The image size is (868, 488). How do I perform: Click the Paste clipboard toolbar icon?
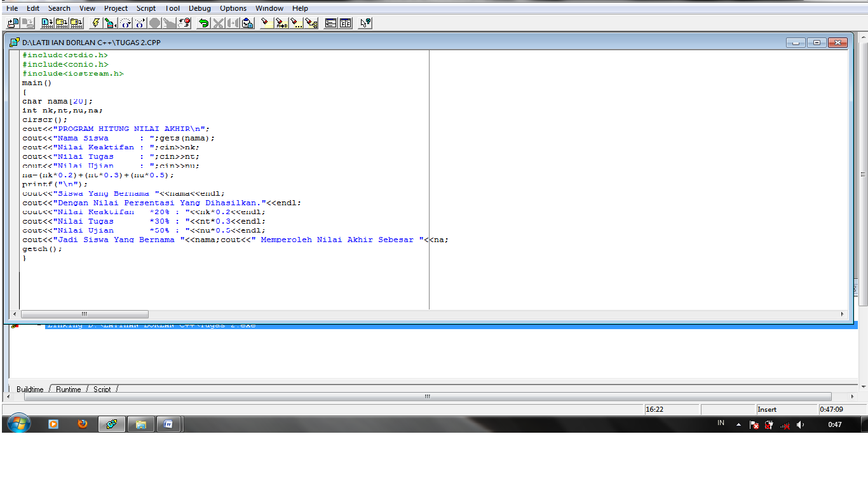click(247, 23)
